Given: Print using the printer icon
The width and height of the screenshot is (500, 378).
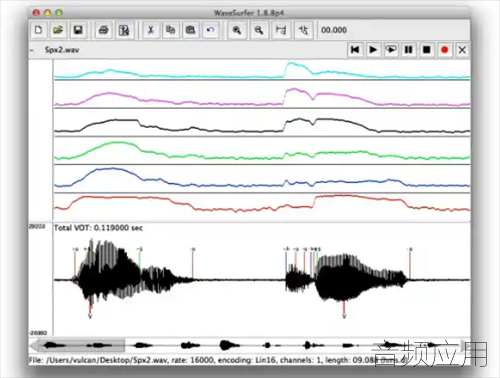Looking at the screenshot, I should pos(103,30).
